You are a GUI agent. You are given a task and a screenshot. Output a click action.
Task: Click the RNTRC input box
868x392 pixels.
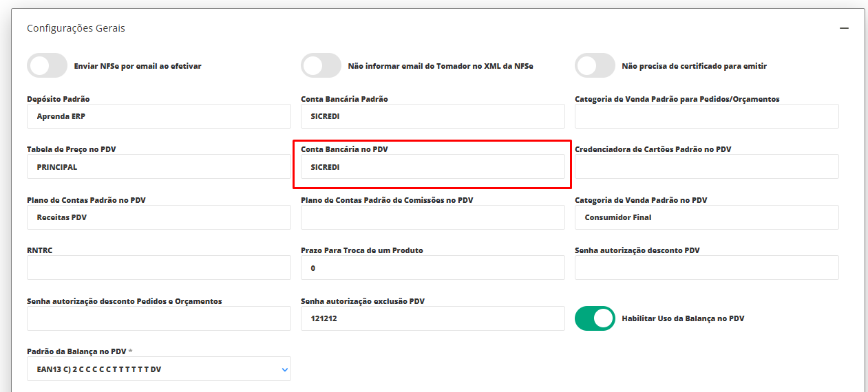(158, 268)
